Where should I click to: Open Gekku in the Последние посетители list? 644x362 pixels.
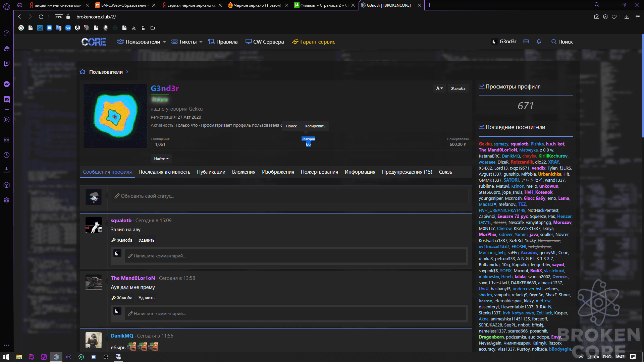[485, 144]
